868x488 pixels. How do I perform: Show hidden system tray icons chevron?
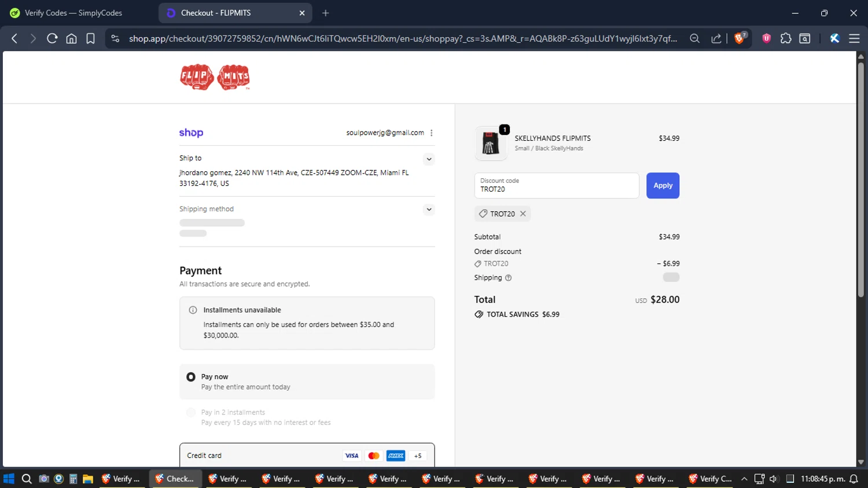[744, 479]
